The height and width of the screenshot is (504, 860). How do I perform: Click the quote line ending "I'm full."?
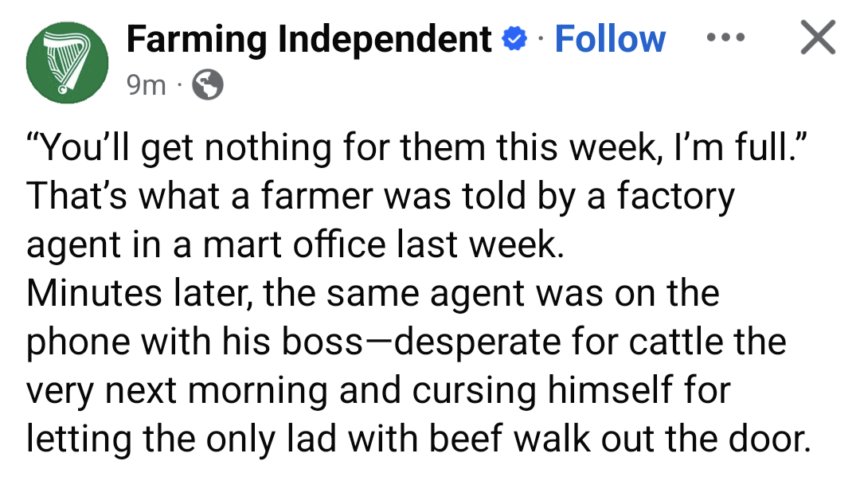coord(420,148)
